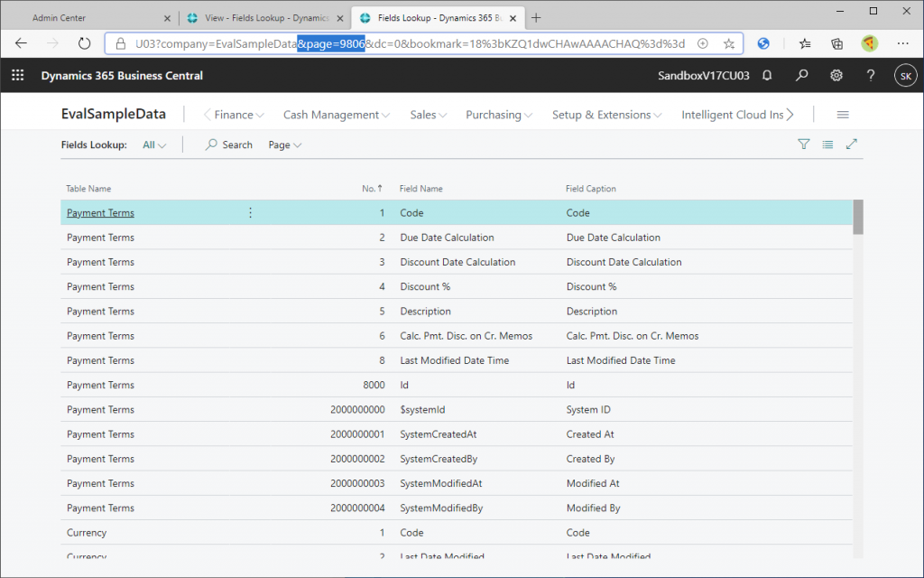The height and width of the screenshot is (578, 924).
Task: Click the zoom plus icon in address bar
Action: 702,43
